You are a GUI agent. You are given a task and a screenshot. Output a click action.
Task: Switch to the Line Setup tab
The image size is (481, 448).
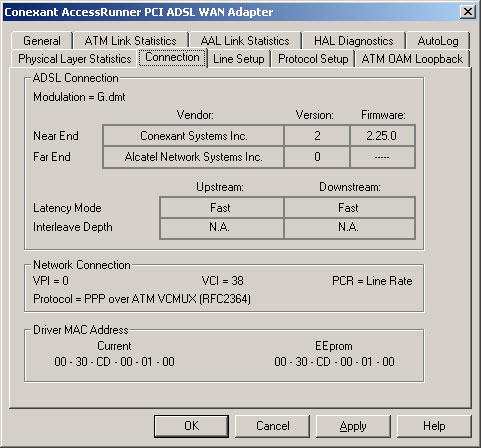(x=239, y=59)
